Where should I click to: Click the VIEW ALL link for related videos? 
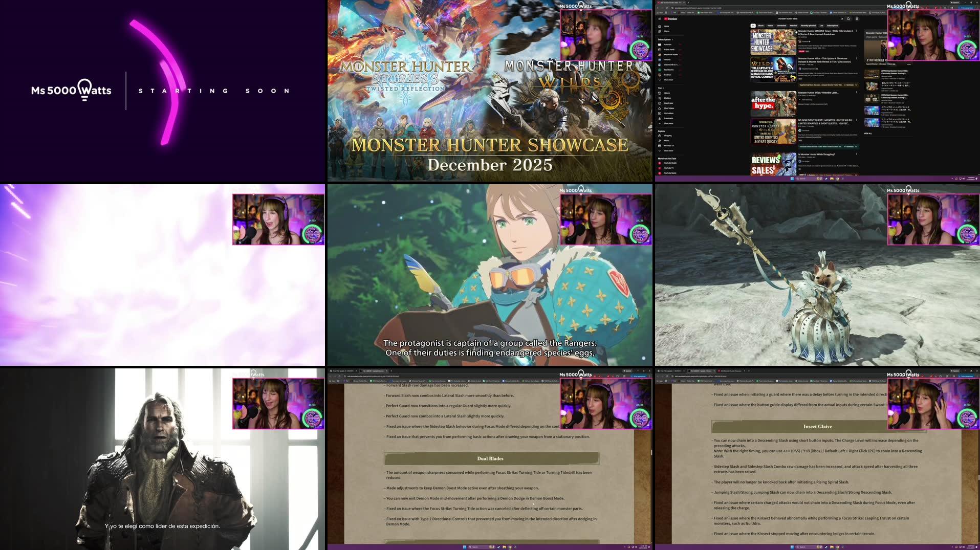pos(868,134)
